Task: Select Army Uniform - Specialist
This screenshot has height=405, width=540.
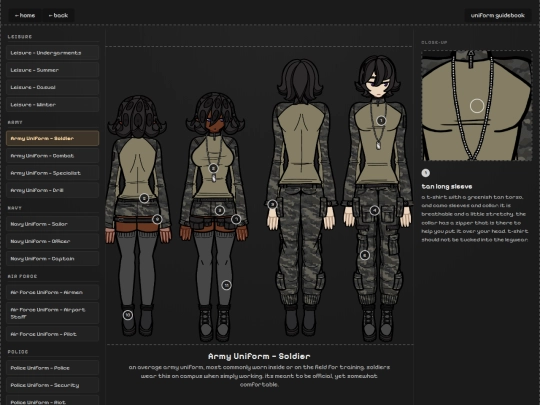Action: pos(52,173)
